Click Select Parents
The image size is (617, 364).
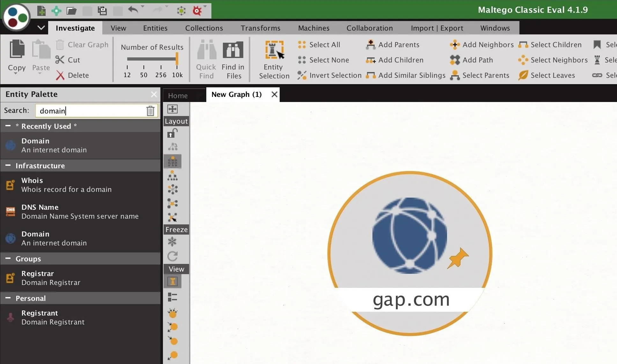click(480, 75)
